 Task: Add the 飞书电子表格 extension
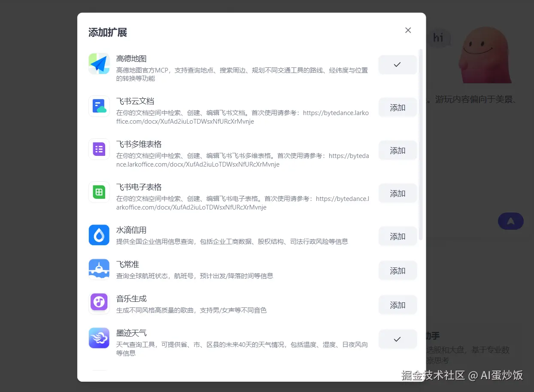click(x=397, y=193)
